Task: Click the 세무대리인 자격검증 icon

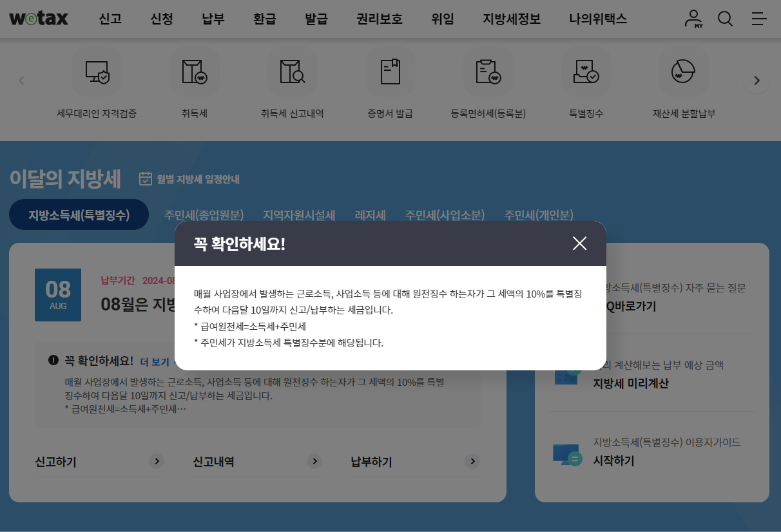Action: (x=97, y=71)
